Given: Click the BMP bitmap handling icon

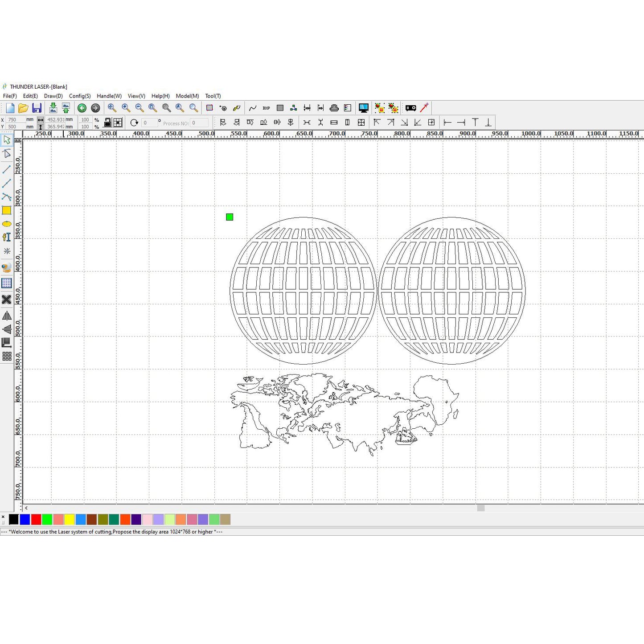Looking at the screenshot, I should coord(266,108).
